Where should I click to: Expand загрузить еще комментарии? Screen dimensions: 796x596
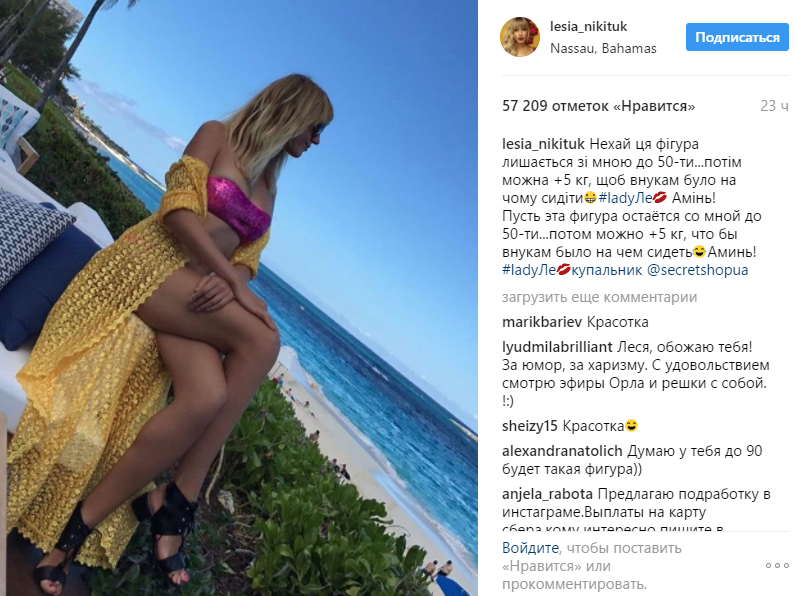tap(600, 297)
